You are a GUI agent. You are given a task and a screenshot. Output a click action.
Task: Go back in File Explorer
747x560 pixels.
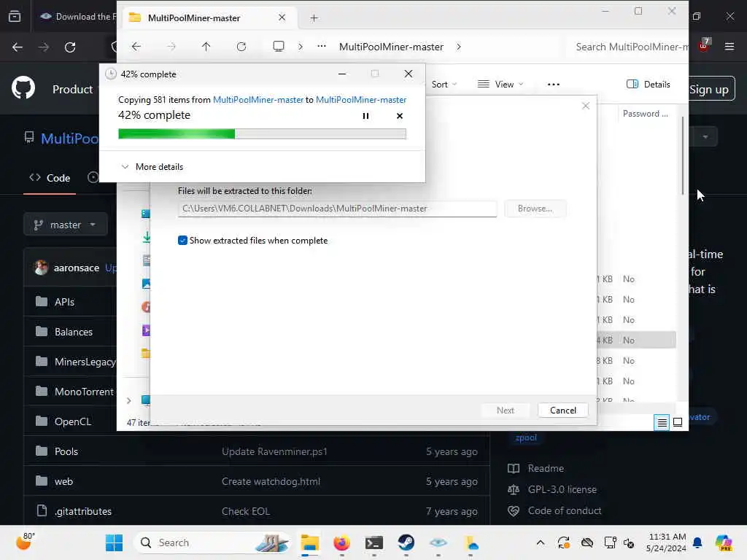[x=136, y=47]
